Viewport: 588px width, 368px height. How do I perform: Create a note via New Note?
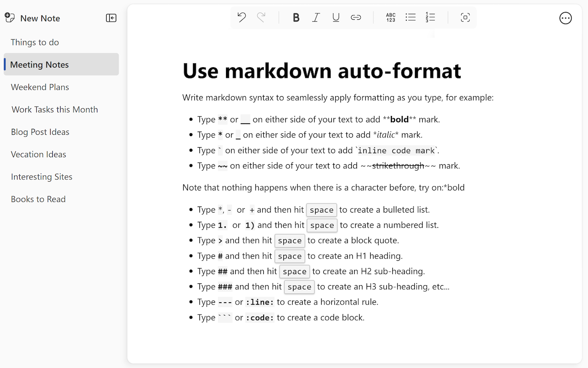[40, 18]
